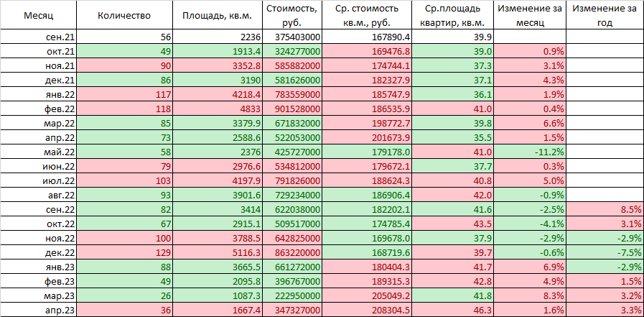644x317 pixels.
Task: Click the 'Стоимость, руб.' header
Action: tap(291, 16)
